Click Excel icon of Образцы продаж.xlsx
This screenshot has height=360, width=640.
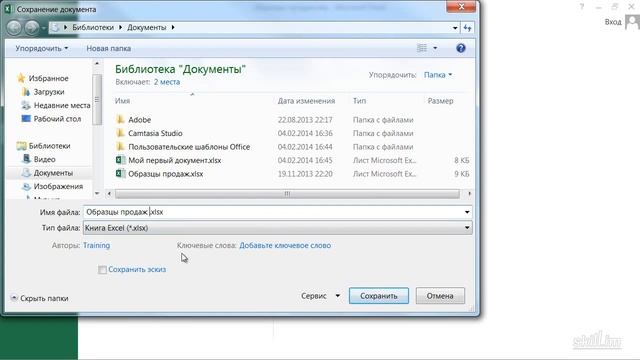pos(120,173)
